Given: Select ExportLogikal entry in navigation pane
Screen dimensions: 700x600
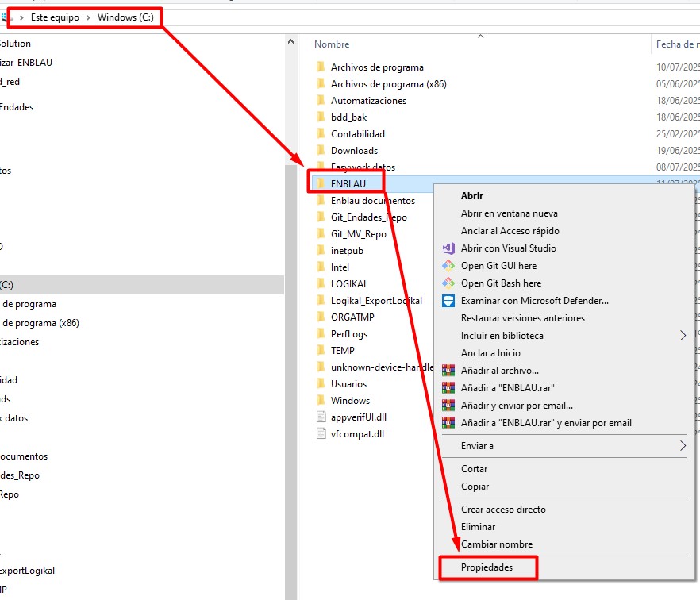Looking at the screenshot, I should pyautogui.click(x=27, y=571).
